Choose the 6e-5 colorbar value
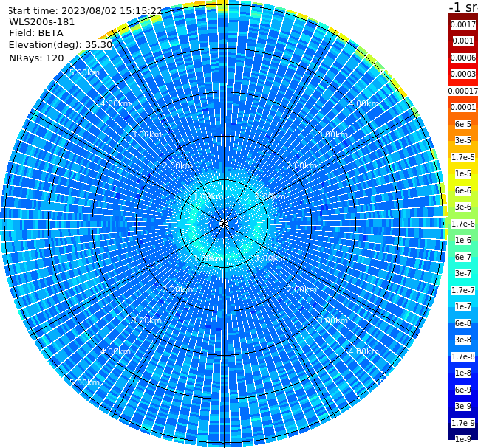The width and height of the screenshot is (478, 448). click(x=463, y=124)
